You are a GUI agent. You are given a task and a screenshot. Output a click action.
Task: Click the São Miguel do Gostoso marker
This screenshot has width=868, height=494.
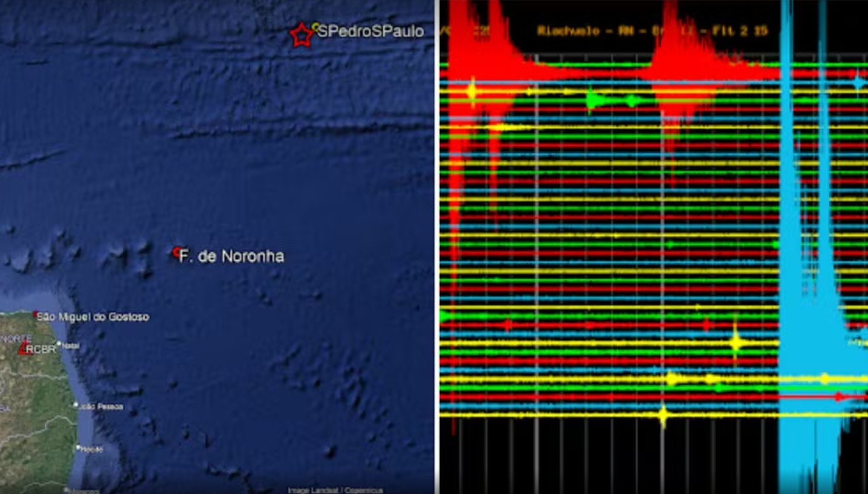click(x=35, y=314)
